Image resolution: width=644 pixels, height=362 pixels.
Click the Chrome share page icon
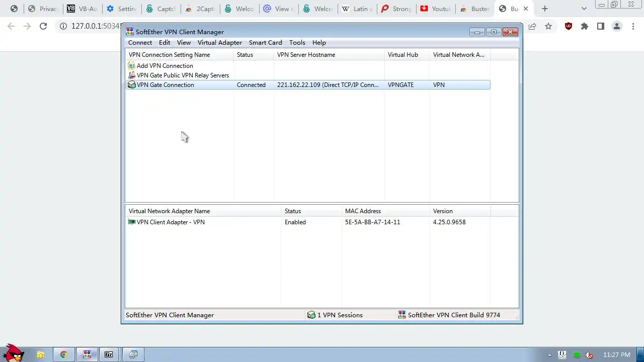click(x=532, y=26)
